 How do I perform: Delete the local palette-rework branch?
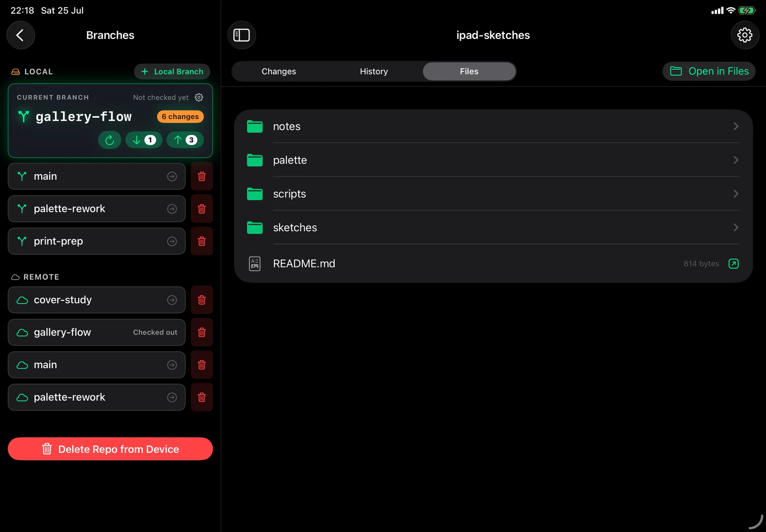(202, 209)
